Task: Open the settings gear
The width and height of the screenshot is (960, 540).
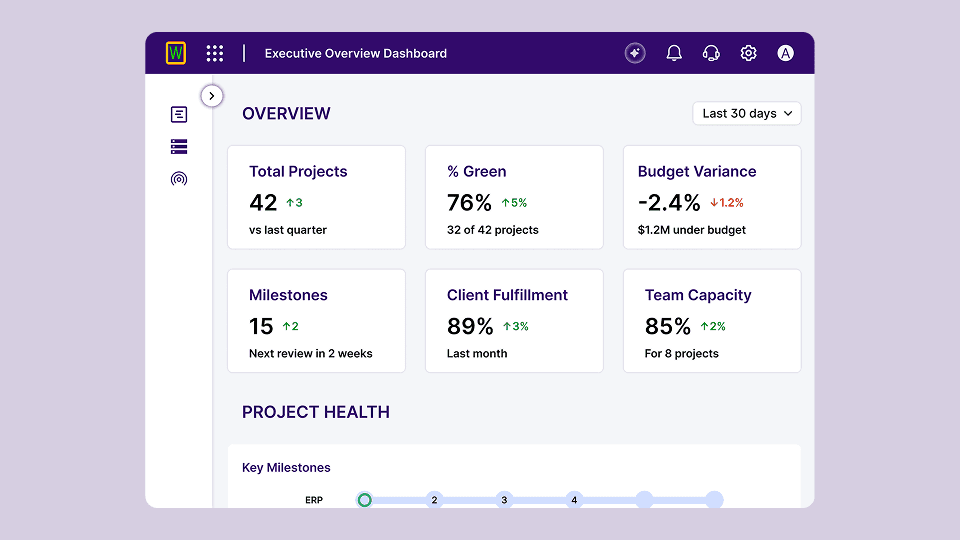Action: 748,53
